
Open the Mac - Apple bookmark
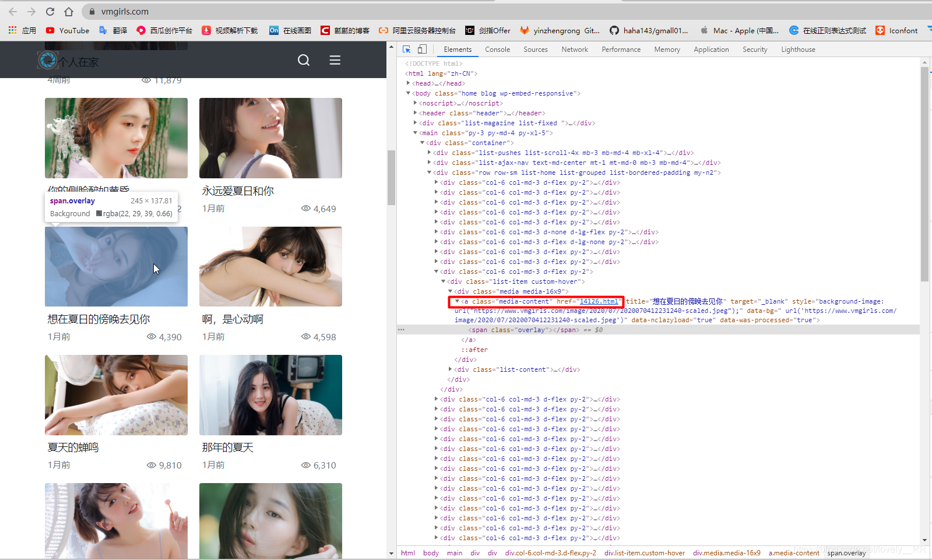[x=739, y=30]
